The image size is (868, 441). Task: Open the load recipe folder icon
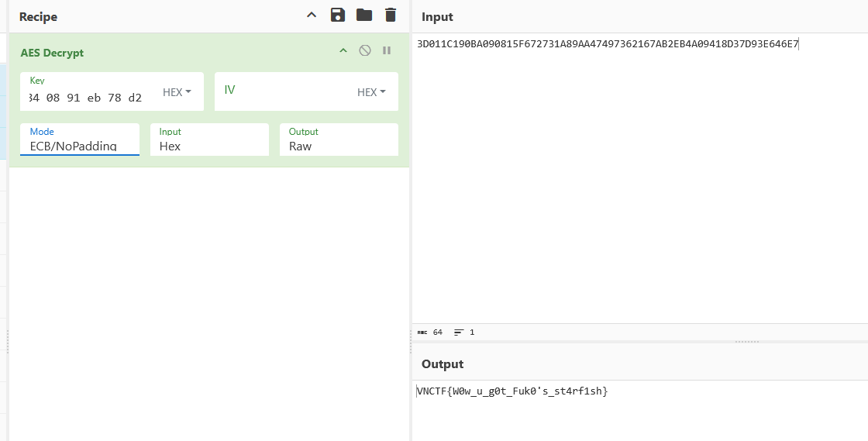pos(363,16)
